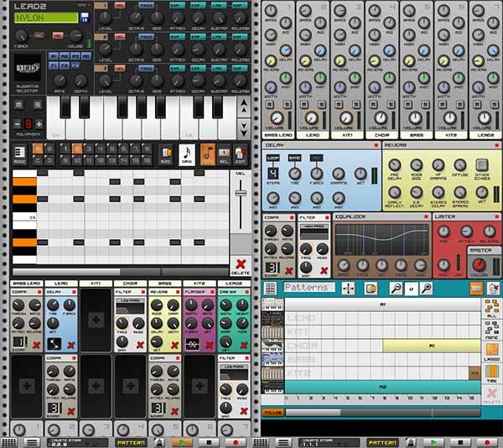The height and width of the screenshot is (448, 503).
Task: Toggle the PATTERN mode button in left bar
Action: point(131,442)
